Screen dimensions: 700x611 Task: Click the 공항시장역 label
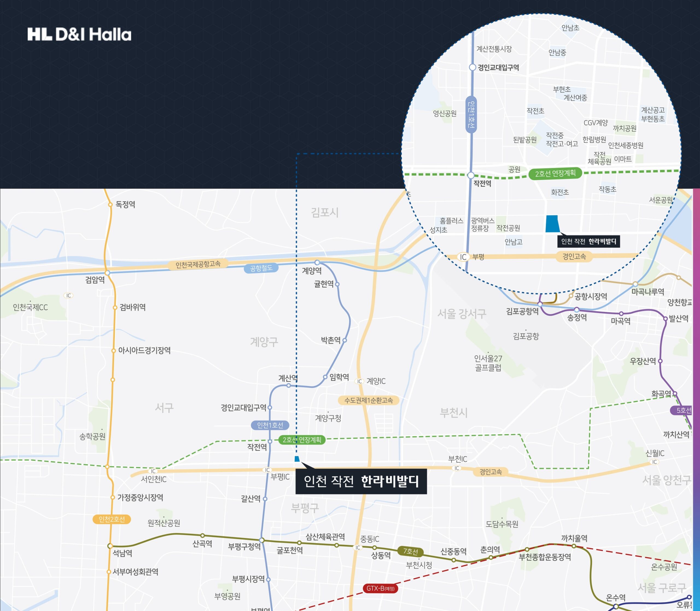point(591,296)
